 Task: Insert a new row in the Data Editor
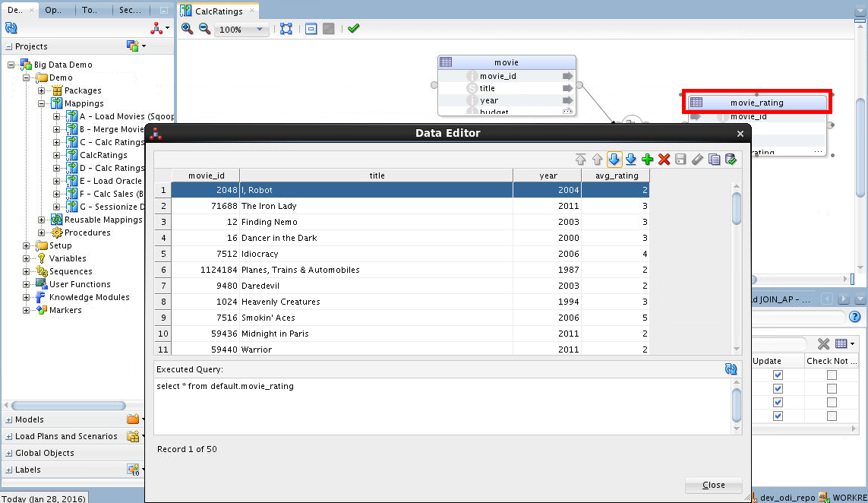(x=647, y=160)
